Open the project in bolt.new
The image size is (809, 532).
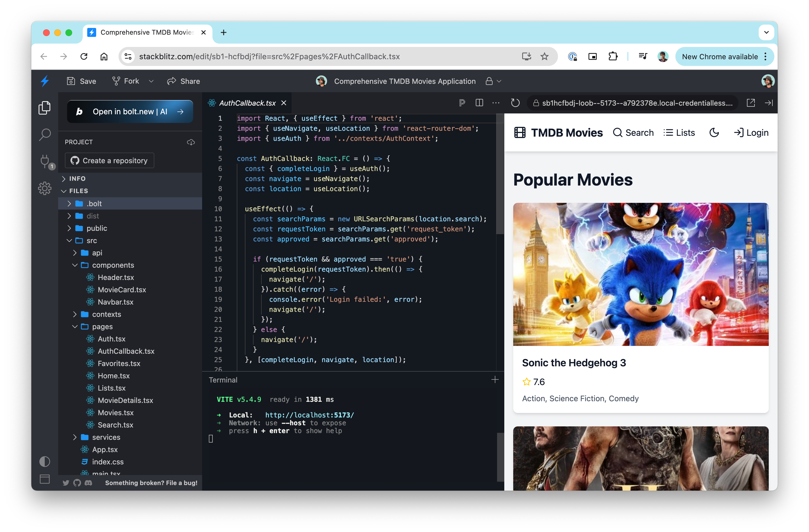pyautogui.click(x=130, y=111)
